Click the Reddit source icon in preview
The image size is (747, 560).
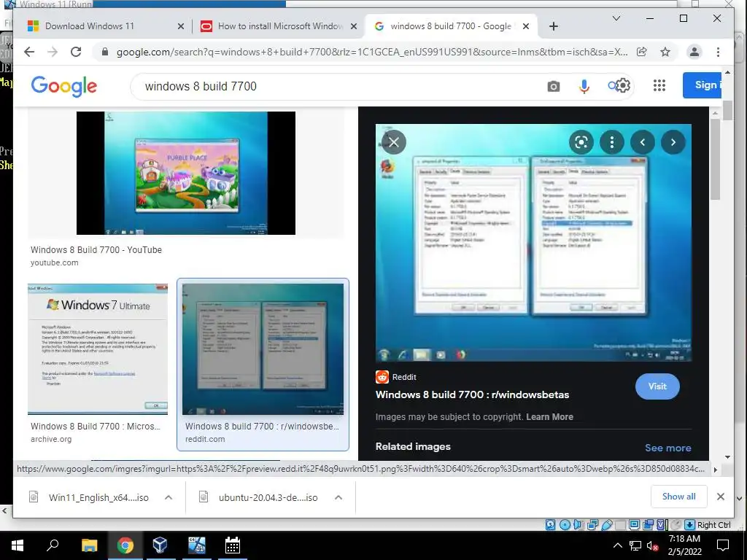pyautogui.click(x=382, y=377)
